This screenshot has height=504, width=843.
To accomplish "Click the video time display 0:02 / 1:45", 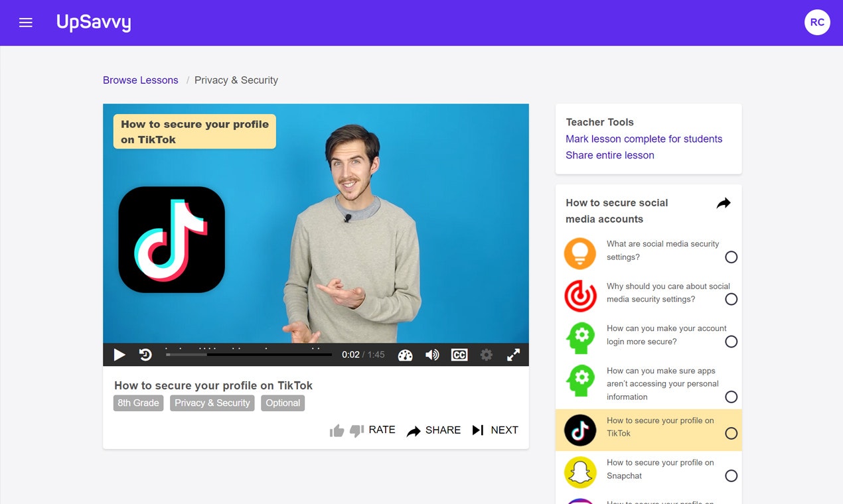I will 363,355.
